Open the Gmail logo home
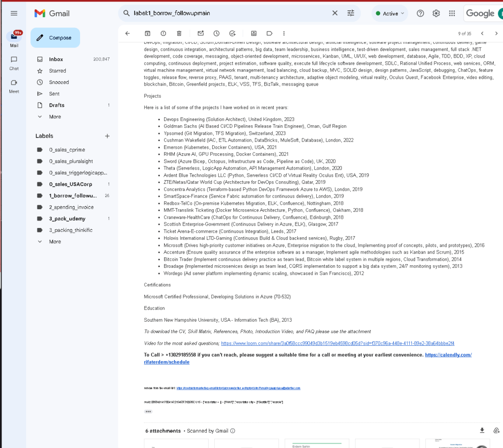 coord(52,13)
